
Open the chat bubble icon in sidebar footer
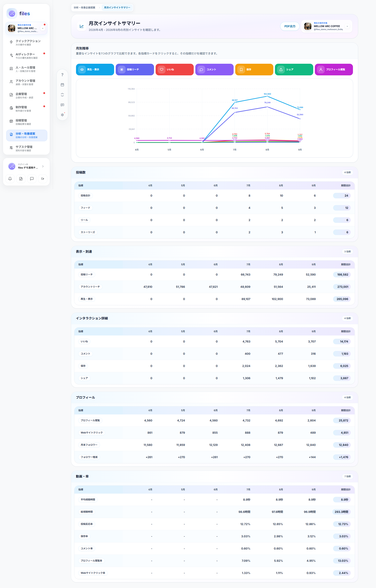(x=32, y=179)
